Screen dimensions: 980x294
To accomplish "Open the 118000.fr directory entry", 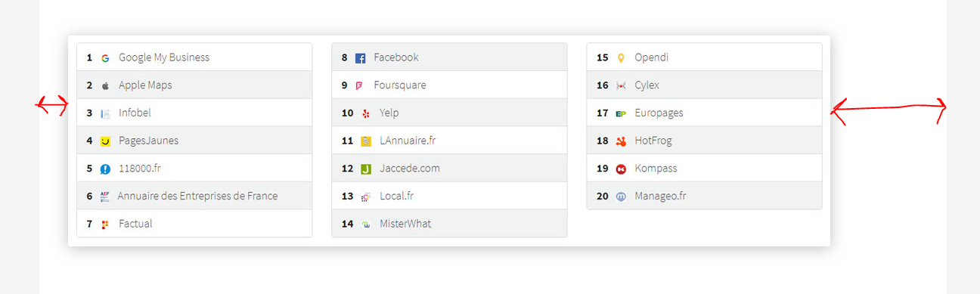I will click(194, 168).
